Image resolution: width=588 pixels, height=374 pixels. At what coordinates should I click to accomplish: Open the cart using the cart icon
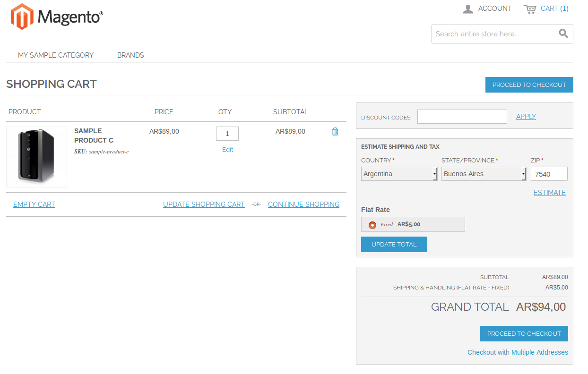(529, 8)
